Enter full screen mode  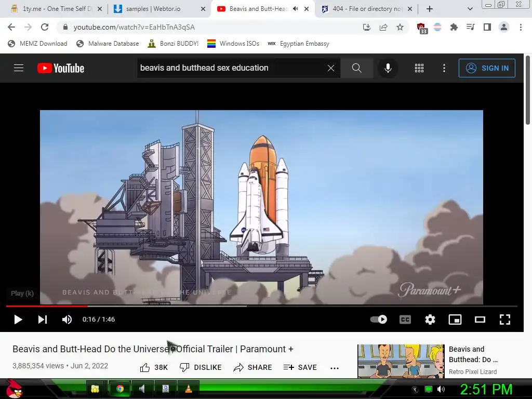(x=505, y=320)
